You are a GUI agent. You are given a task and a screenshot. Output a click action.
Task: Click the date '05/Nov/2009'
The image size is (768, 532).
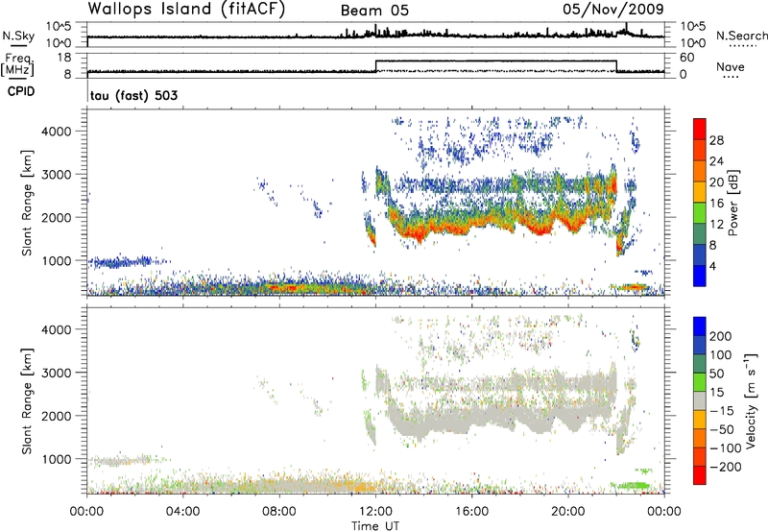tap(612, 9)
